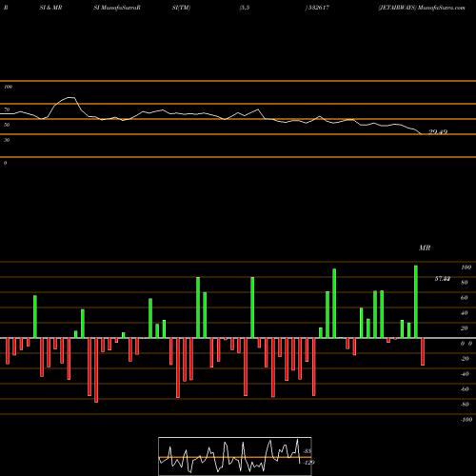Click the current RSI value 29.49
The image size is (476, 476).
[438, 131]
